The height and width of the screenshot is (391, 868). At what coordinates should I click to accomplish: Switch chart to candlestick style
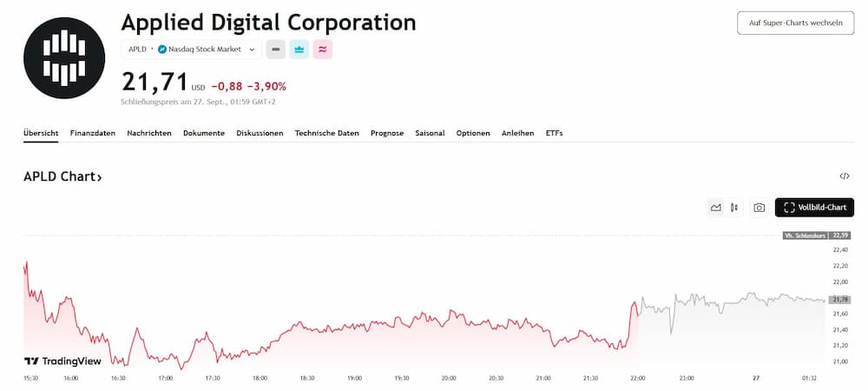point(734,208)
